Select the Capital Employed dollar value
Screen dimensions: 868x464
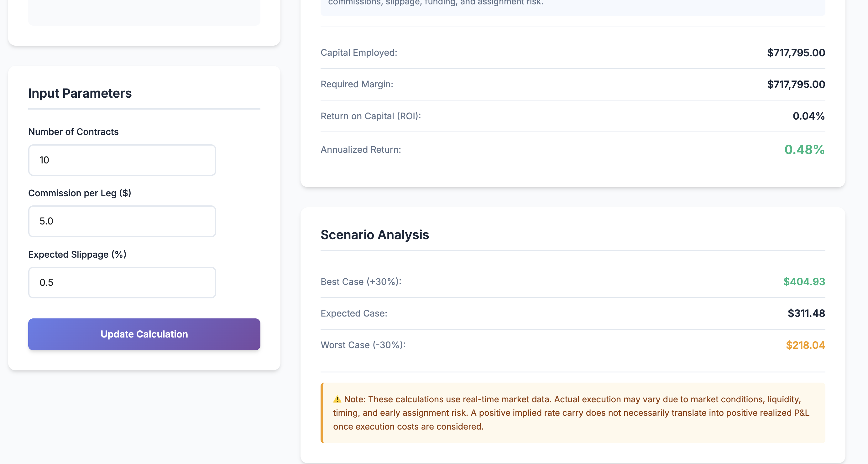click(796, 53)
